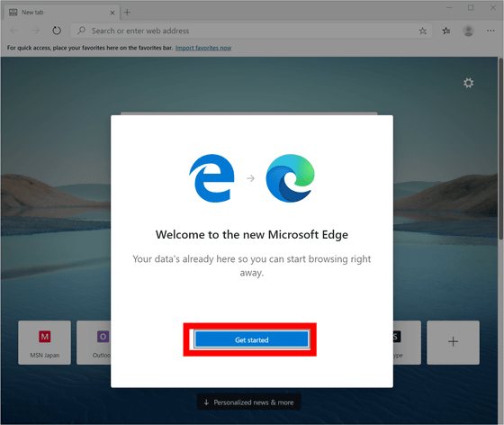Click the vertical page scrollbar
The image size is (504, 425).
coord(500,149)
